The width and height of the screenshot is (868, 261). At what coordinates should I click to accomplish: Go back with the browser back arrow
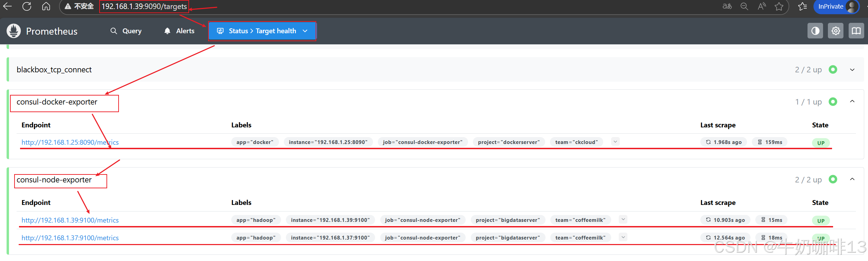[x=7, y=6]
